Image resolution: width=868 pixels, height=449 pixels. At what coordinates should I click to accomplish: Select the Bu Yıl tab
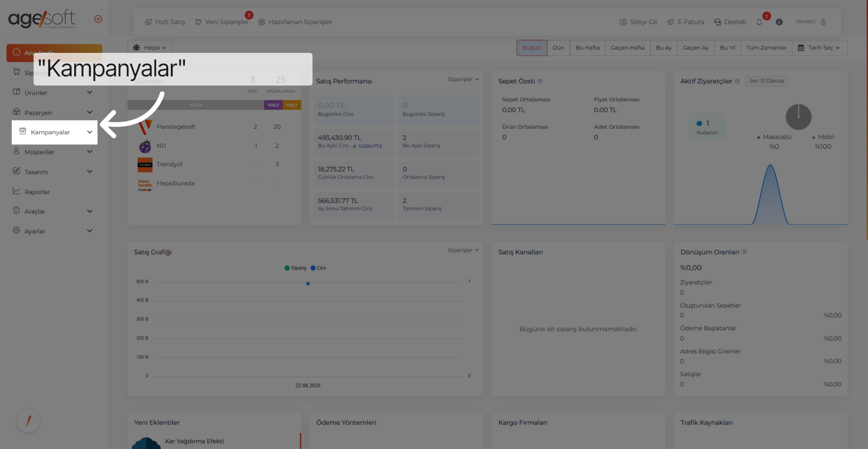click(727, 47)
